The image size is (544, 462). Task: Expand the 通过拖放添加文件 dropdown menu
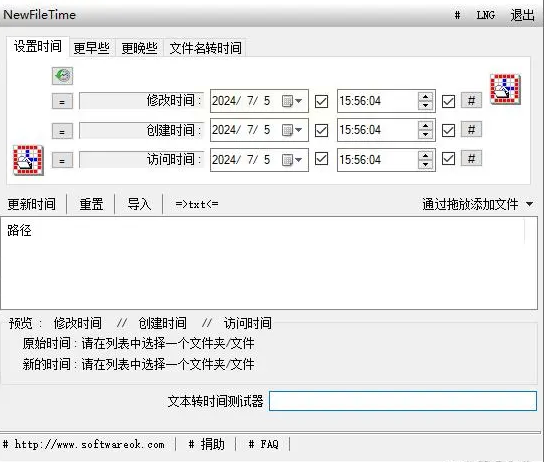click(x=529, y=204)
